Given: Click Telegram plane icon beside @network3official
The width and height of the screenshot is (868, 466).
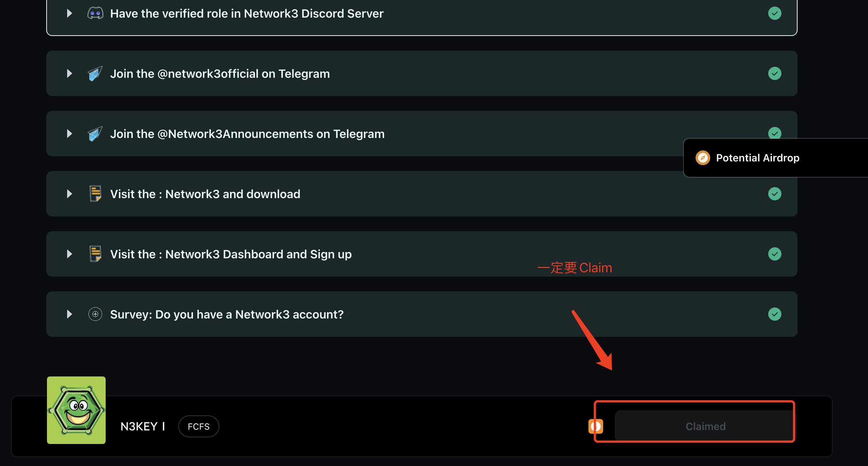Looking at the screenshot, I should pos(95,74).
